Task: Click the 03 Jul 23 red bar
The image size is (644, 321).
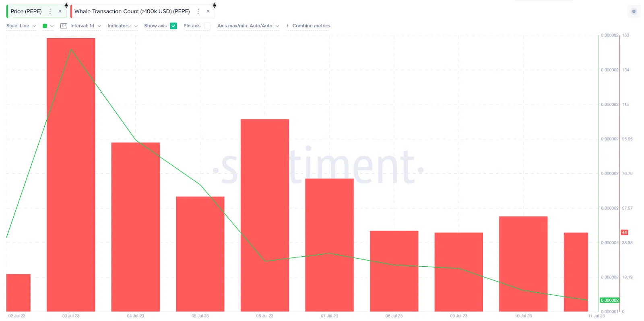Action: 71,175
